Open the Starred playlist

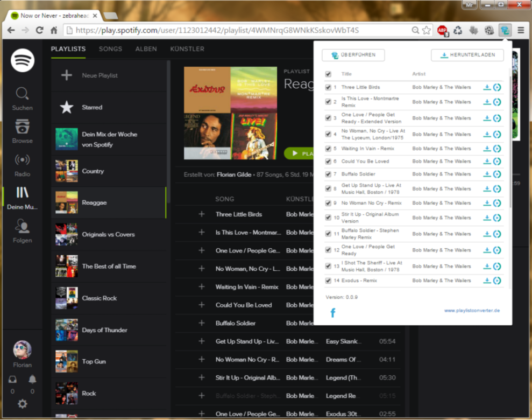coord(109,107)
